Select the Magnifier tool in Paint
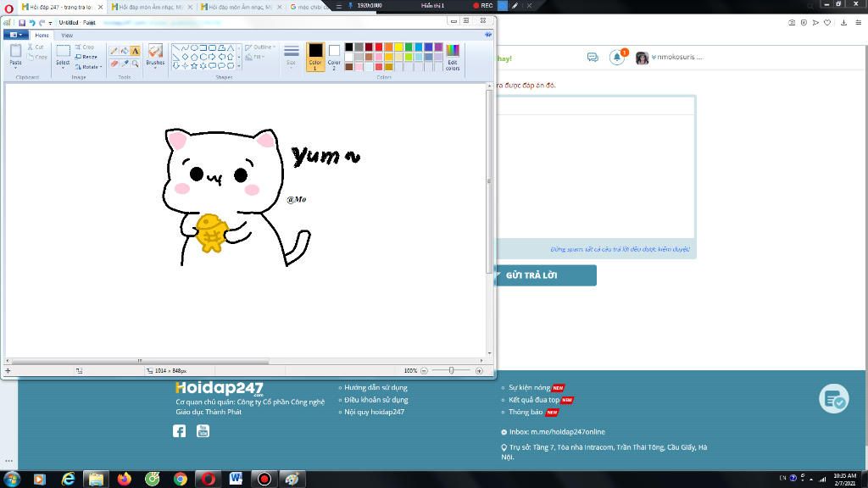 135,64
